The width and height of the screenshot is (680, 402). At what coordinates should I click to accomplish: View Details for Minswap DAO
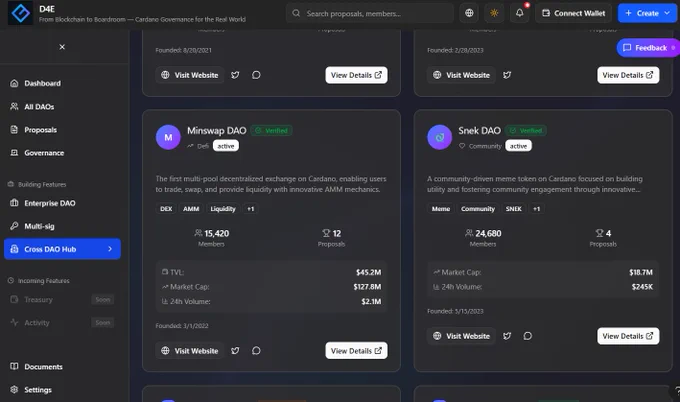pyautogui.click(x=356, y=351)
